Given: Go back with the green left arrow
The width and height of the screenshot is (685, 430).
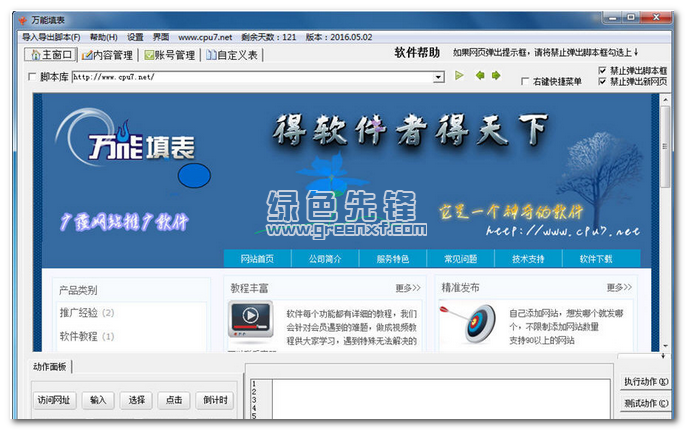Looking at the screenshot, I should (480, 76).
